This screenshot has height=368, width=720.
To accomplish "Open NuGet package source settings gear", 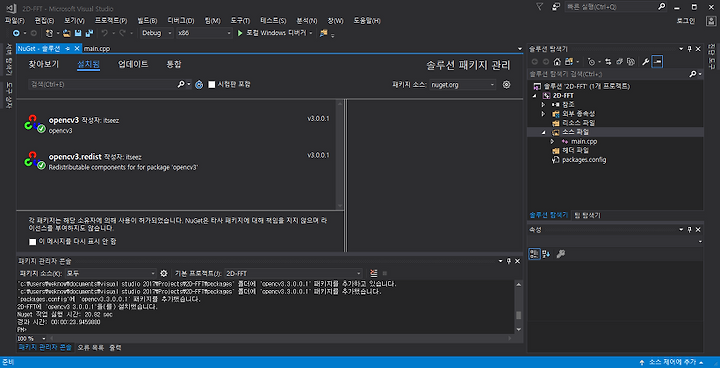I will click(506, 85).
